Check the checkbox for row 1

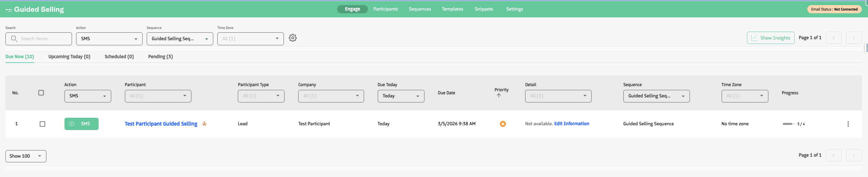pos(42,124)
